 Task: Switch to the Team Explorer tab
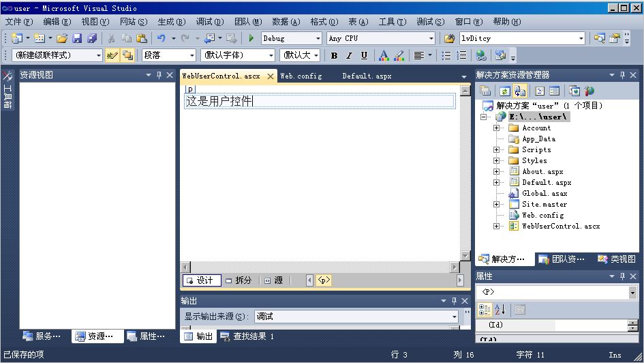(x=562, y=259)
